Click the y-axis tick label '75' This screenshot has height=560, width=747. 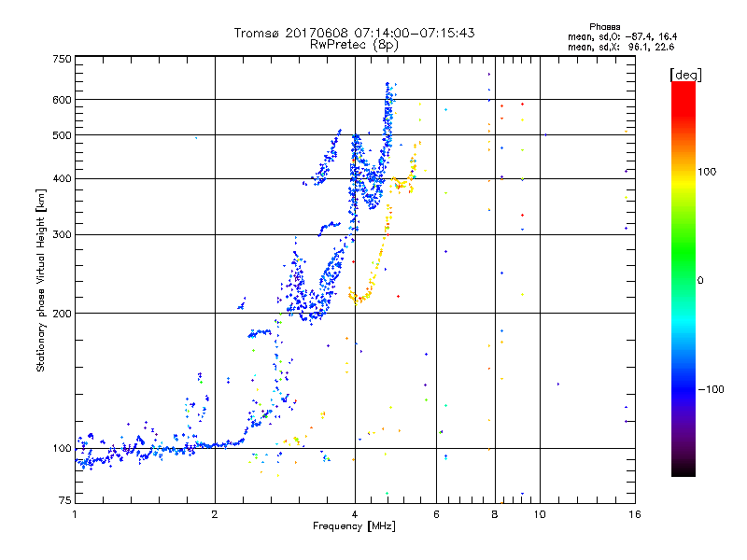(x=65, y=500)
